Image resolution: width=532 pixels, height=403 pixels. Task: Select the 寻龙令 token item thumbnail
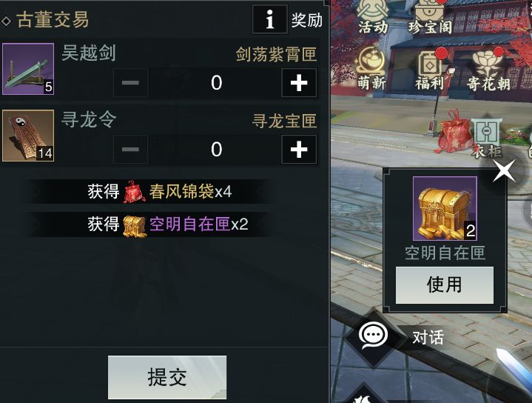tap(28, 136)
